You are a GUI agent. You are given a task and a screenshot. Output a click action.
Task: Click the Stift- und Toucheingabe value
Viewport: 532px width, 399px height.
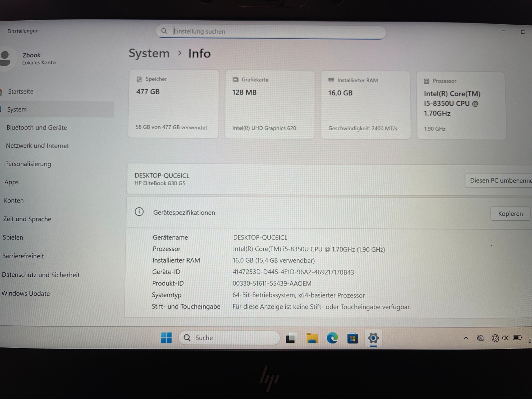tap(322, 307)
